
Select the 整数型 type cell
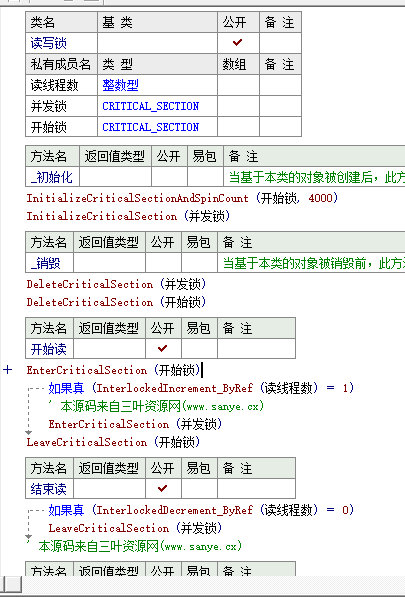(120, 85)
